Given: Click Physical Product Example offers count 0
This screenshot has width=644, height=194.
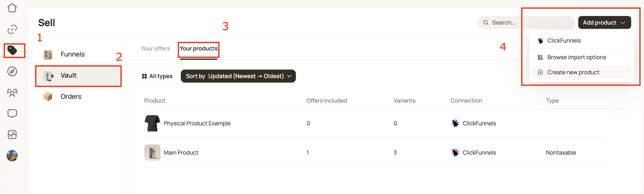Looking at the screenshot, I should 308,124.
